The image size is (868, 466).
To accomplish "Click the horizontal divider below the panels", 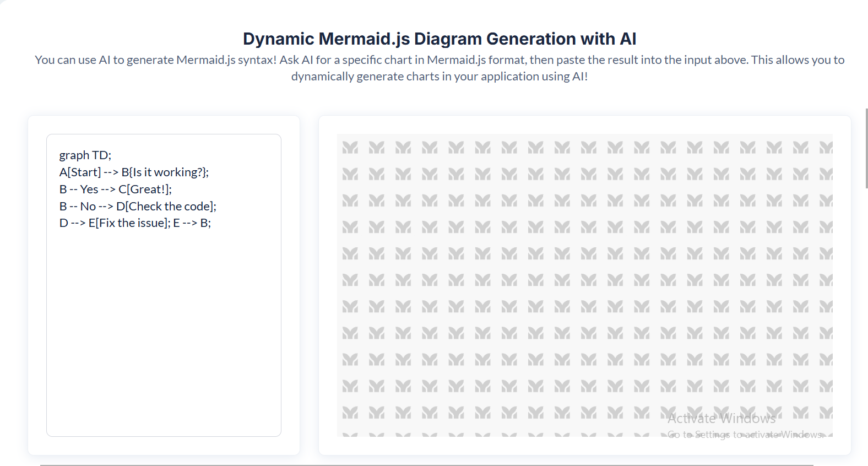I will coord(426,465).
